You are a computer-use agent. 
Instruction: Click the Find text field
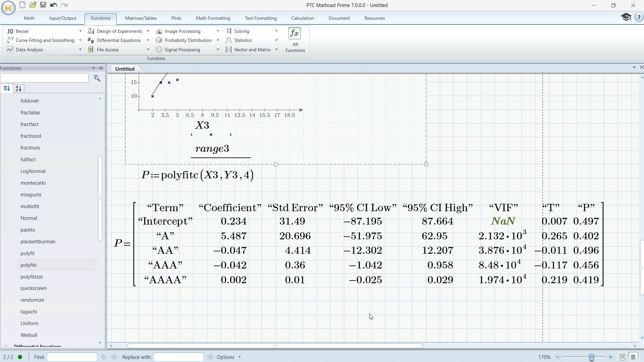tap(72, 357)
